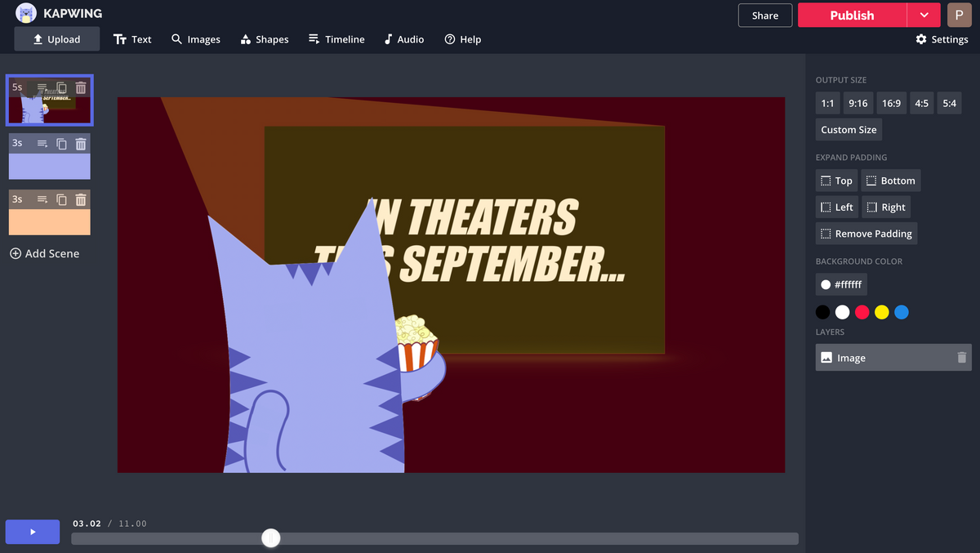This screenshot has height=553, width=980.
Task: Set output size to 9:16
Action: [x=857, y=104]
